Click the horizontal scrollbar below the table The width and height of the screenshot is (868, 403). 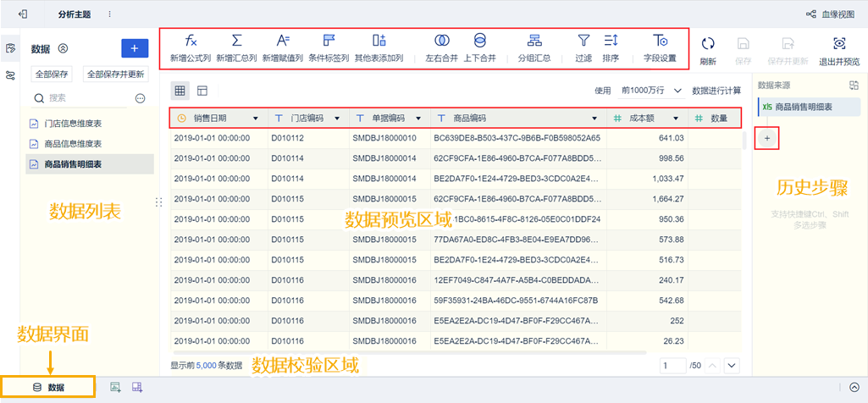[x=410, y=352]
